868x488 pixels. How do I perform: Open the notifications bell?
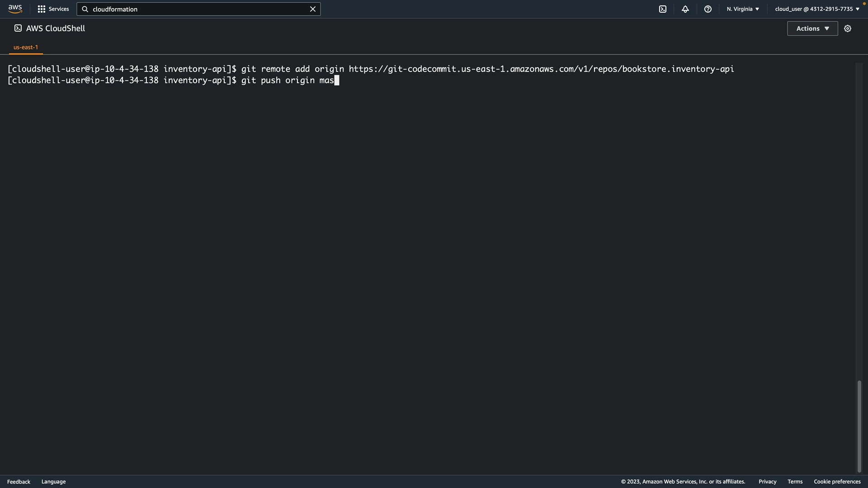[x=685, y=9]
